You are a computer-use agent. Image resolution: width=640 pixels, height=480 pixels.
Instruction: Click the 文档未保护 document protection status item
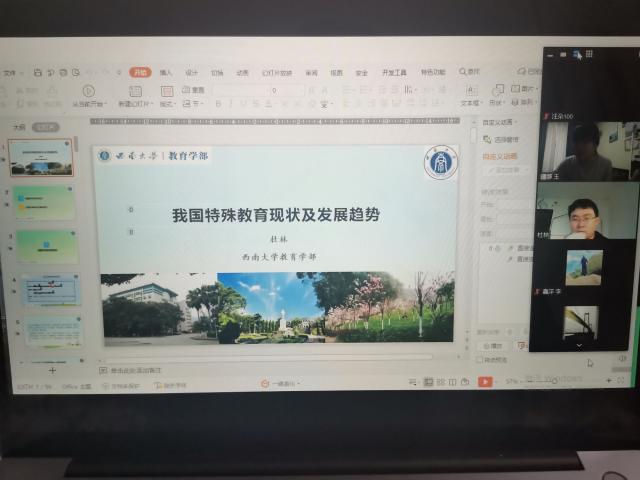tap(120, 386)
